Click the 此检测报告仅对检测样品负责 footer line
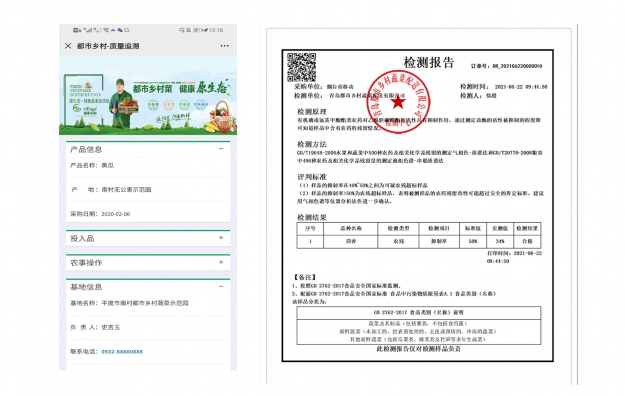Screen dimensions: 625x396 tap(419, 349)
